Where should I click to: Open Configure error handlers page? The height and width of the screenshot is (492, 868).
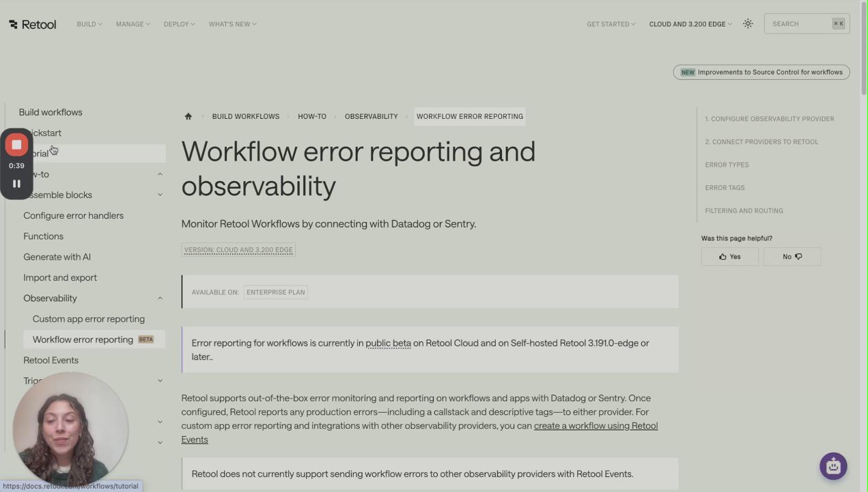(73, 215)
